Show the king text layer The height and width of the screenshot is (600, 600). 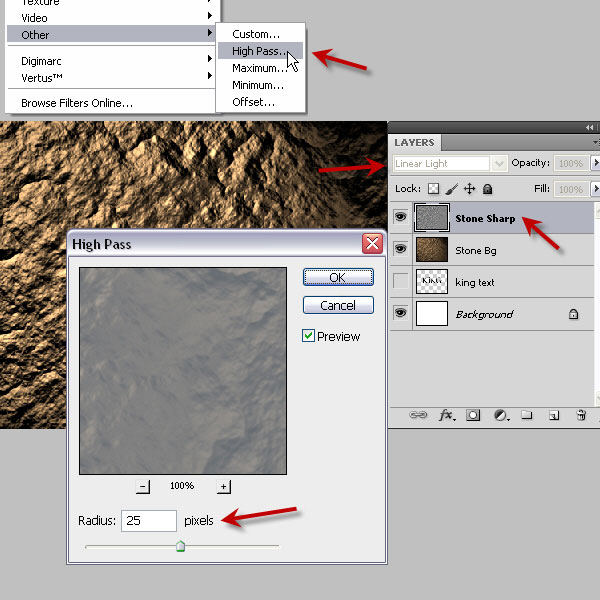[x=400, y=281]
